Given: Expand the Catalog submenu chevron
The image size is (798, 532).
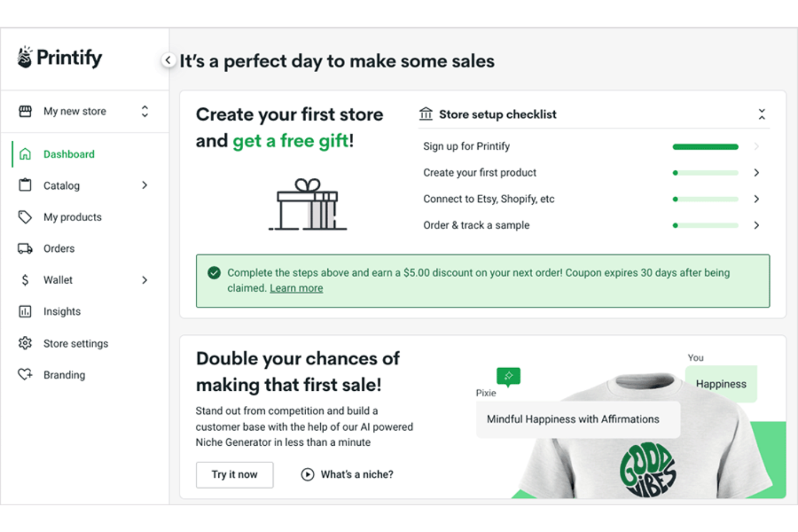Looking at the screenshot, I should coord(144,185).
